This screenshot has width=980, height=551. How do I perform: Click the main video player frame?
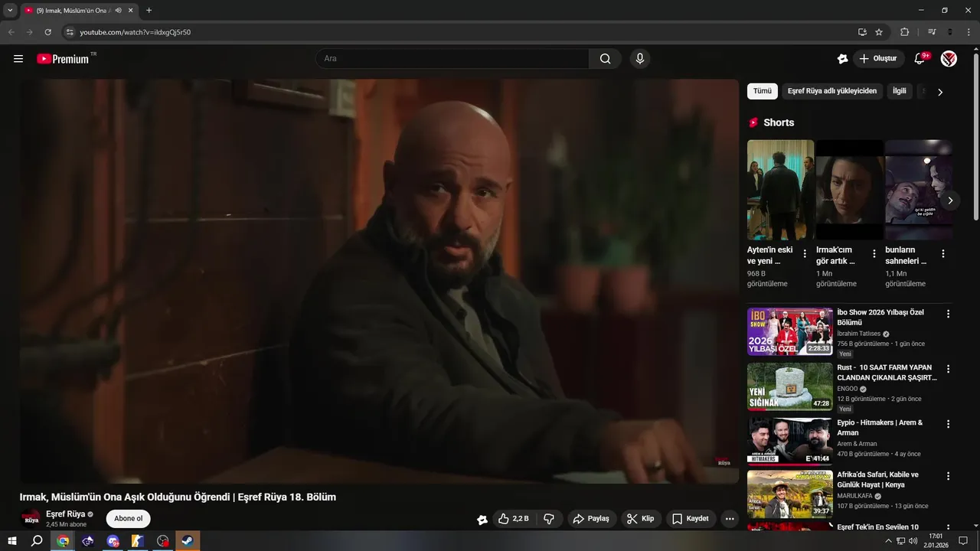pos(380,281)
